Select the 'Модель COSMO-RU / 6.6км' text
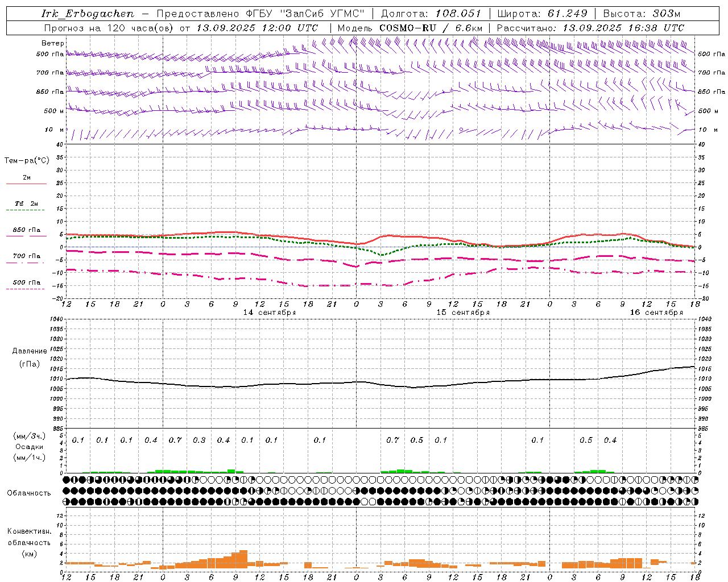728x582 pixels. point(410,28)
